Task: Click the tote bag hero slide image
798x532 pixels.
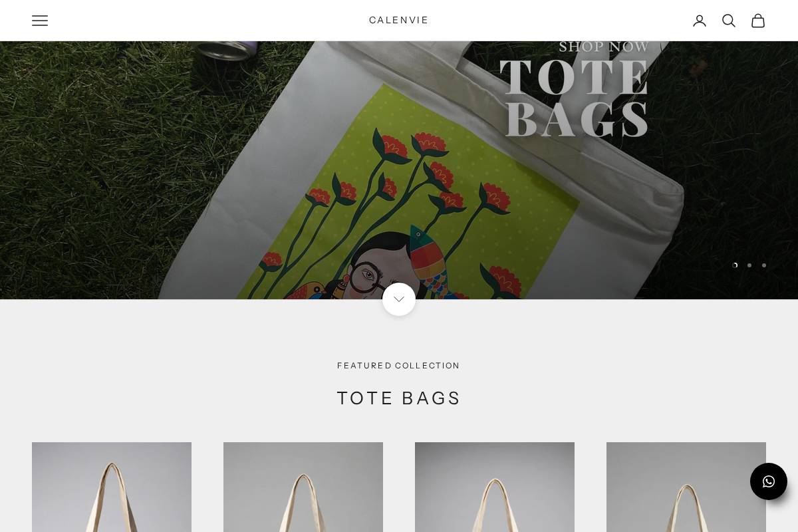Action: tap(399, 170)
